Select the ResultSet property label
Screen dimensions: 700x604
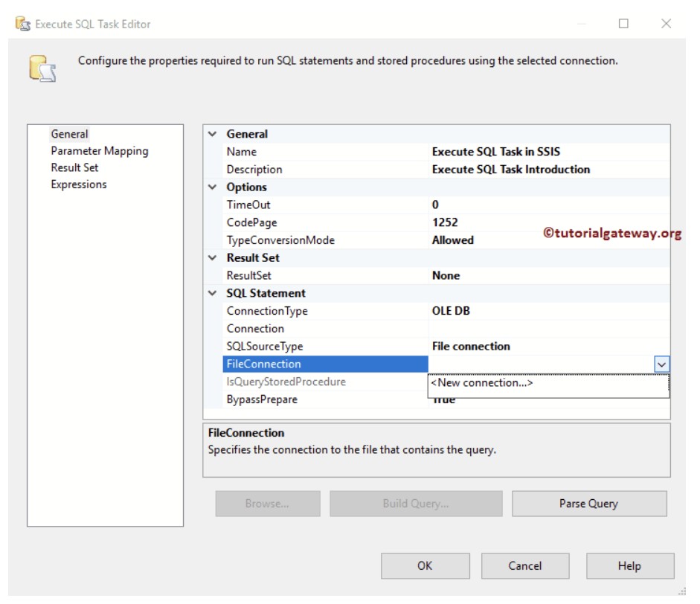pyautogui.click(x=248, y=275)
